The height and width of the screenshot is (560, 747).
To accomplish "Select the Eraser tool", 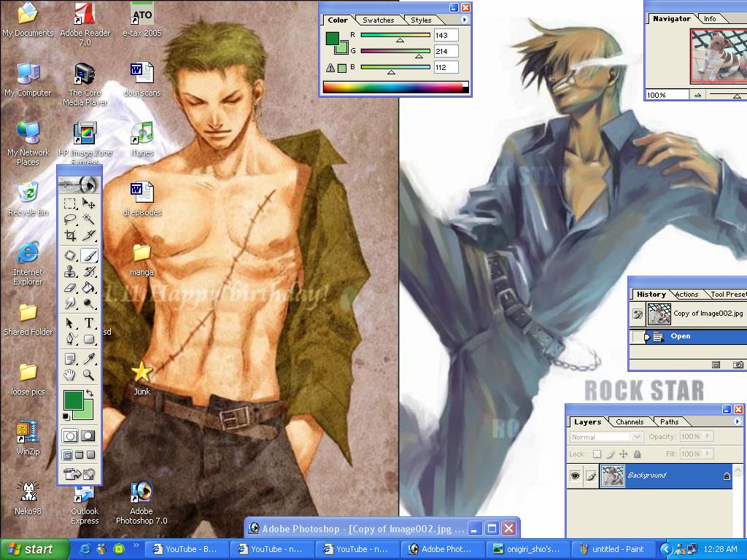I will 69,287.
